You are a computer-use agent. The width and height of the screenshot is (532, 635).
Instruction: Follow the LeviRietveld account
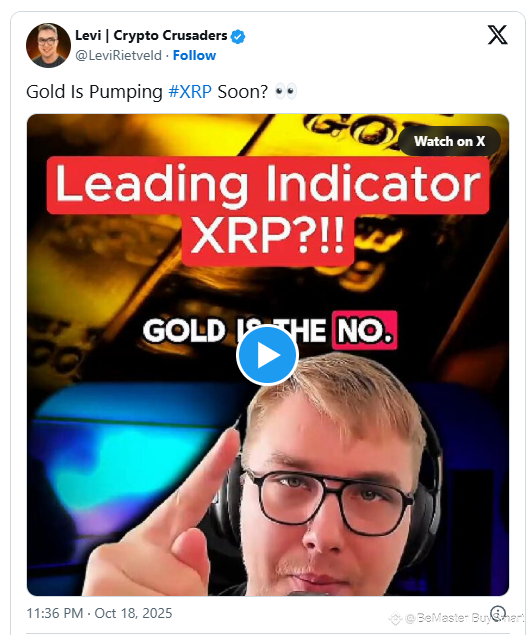pyautogui.click(x=194, y=55)
